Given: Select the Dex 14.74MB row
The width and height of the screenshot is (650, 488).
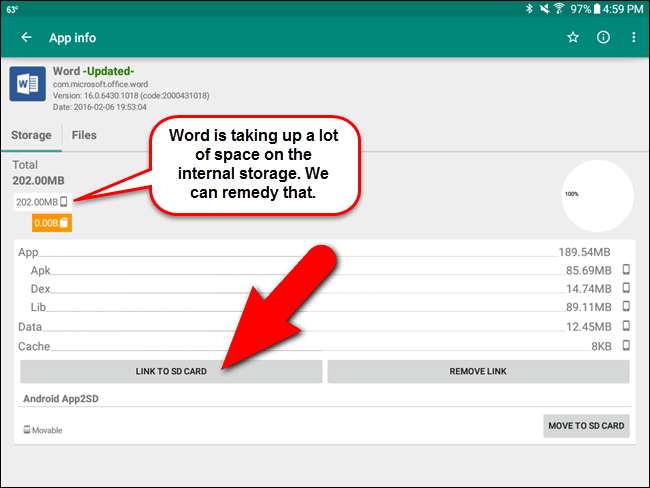Looking at the screenshot, I should [x=323, y=289].
